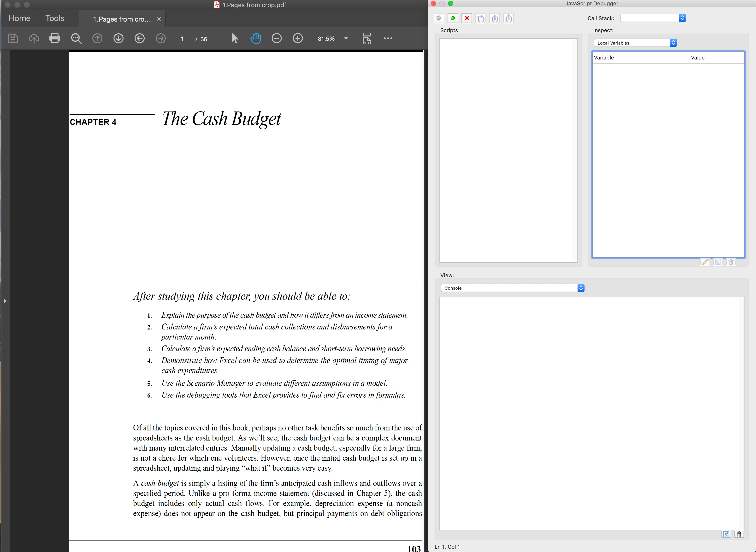Go to next page arrow
The height and width of the screenshot is (552, 756).
[118, 38]
